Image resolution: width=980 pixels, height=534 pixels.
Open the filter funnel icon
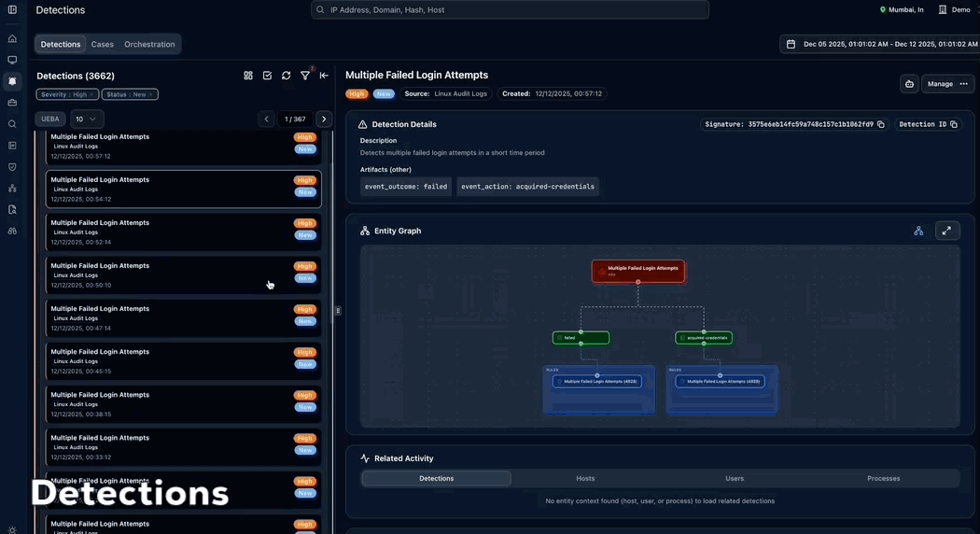tap(305, 76)
